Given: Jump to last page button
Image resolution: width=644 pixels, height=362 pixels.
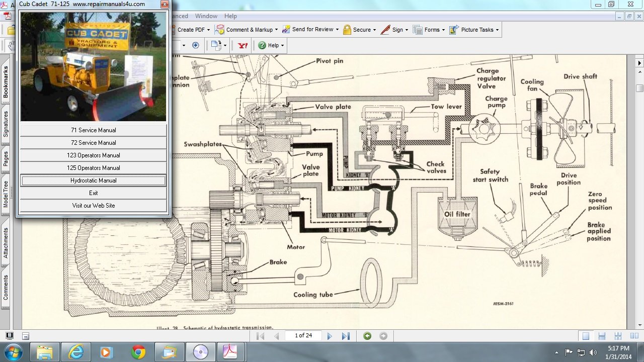Looking at the screenshot, I should (346, 336).
